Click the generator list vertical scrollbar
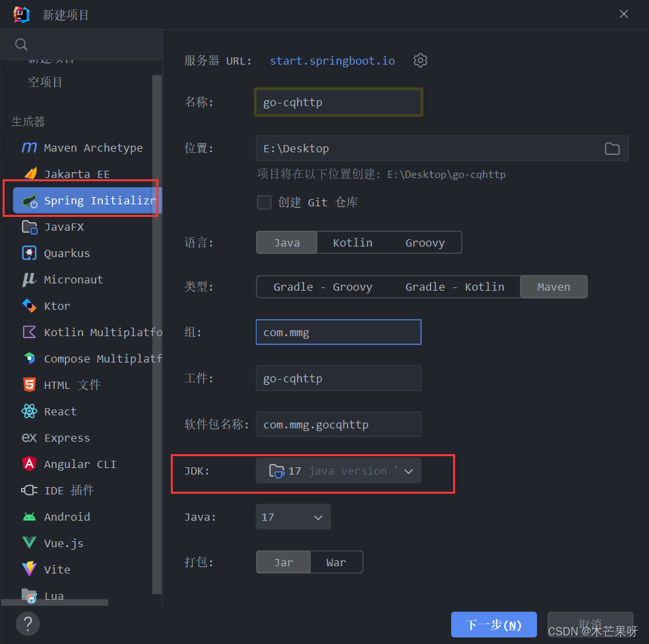 [x=157, y=334]
